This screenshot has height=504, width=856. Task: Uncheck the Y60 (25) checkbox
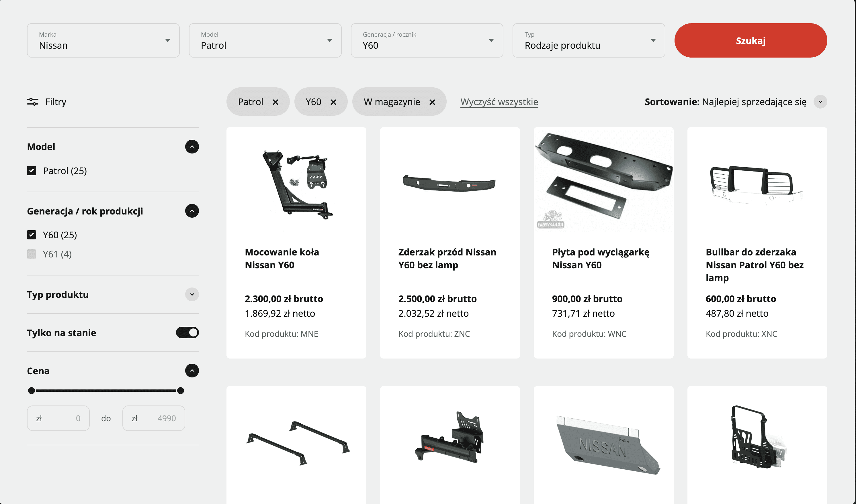click(32, 235)
